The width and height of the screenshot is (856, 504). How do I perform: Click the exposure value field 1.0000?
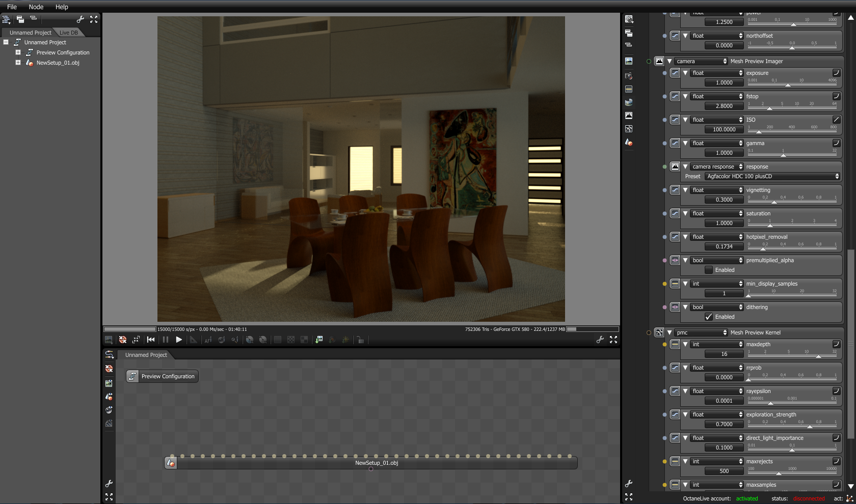[724, 82]
